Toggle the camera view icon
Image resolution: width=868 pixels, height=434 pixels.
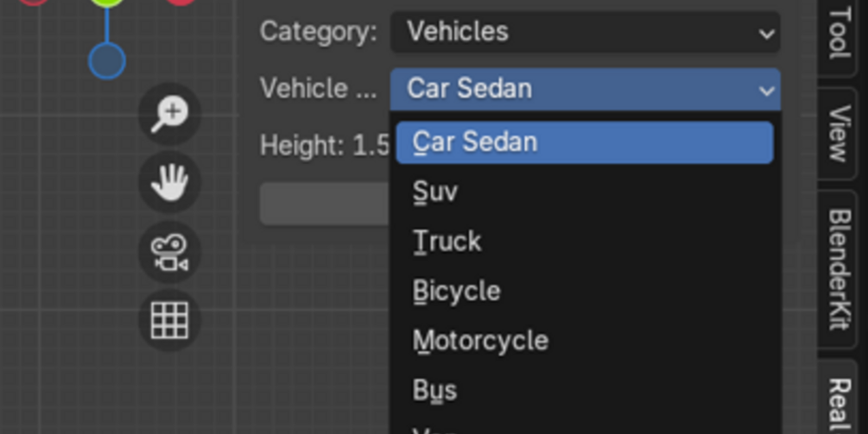(169, 252)
